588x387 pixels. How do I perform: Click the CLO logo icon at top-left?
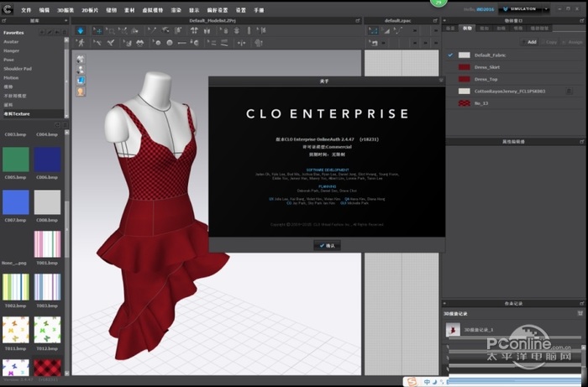(8, 8)
